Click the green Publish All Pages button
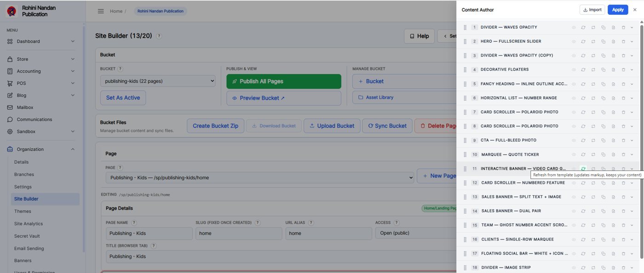The image size is (644, 273). [284, 81]
